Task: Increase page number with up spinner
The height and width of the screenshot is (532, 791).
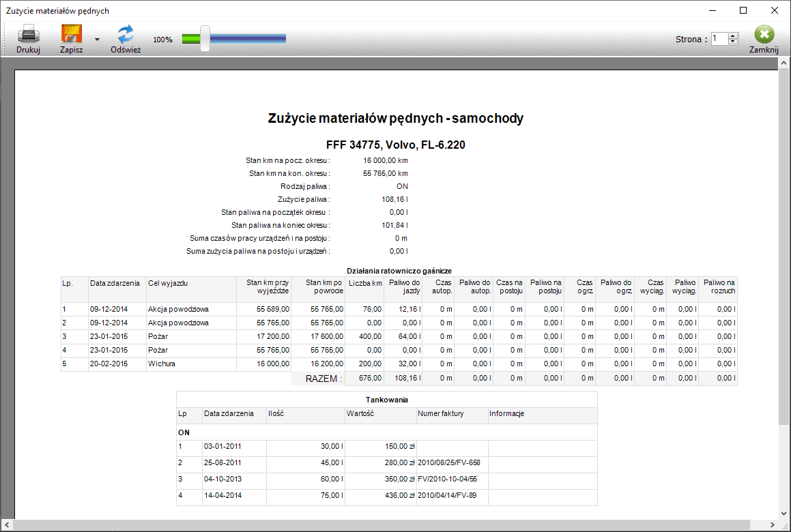Action: (x=734, y=35)
